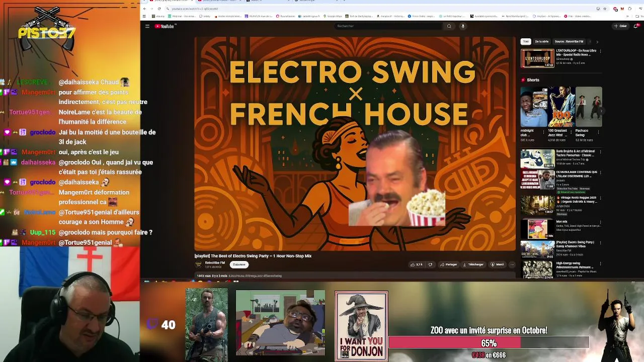Screen dimensions: 644x362
Task: Focus the Rechercher search field
Action: pos(388,26)
